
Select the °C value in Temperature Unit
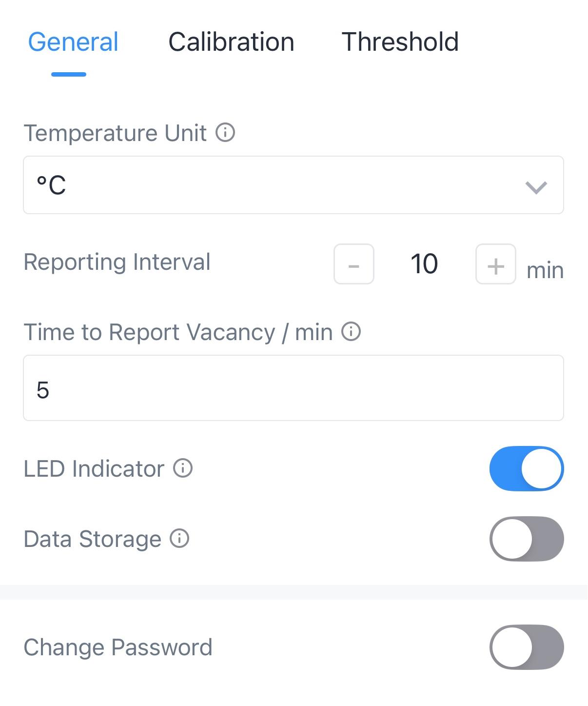coord(52,185)
